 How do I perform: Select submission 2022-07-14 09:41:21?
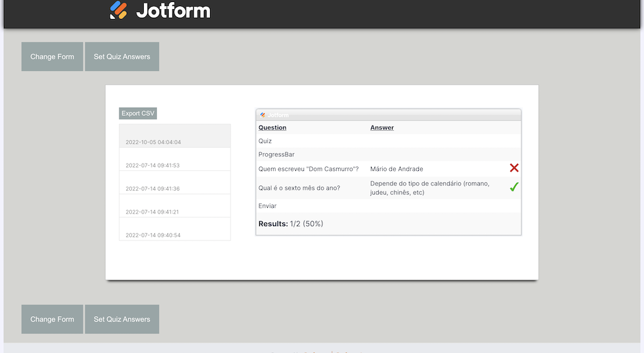[x=175, y=206]
